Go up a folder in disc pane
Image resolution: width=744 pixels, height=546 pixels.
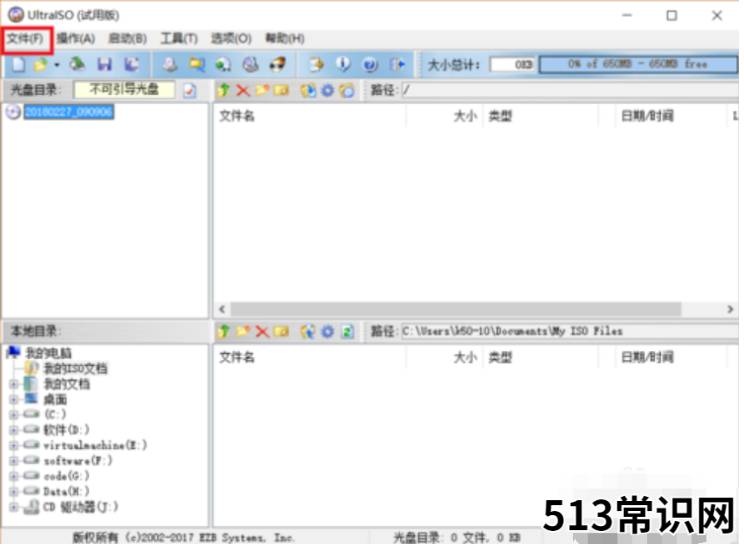click(223, 90)
